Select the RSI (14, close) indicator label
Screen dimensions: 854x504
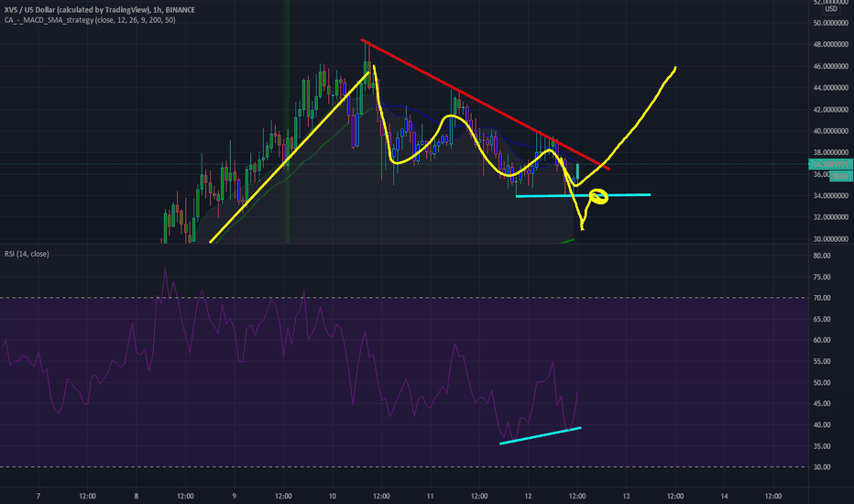tap(27, 254)
